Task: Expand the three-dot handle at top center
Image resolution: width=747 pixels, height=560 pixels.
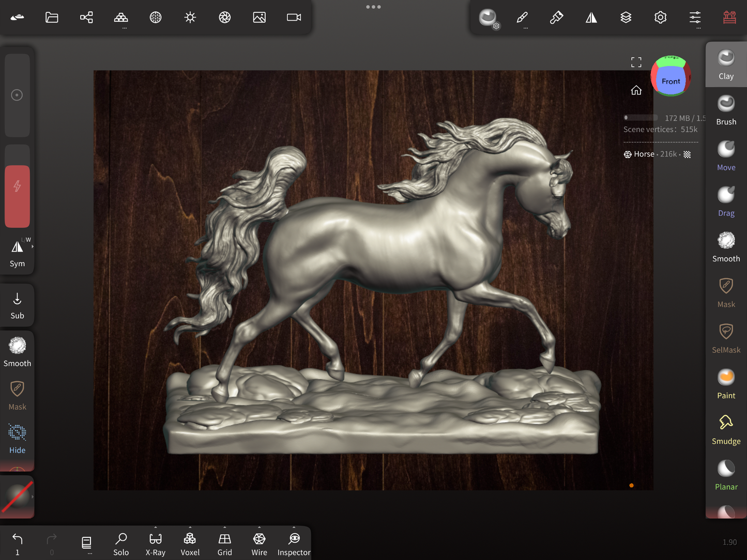Action: pos(373,7)
